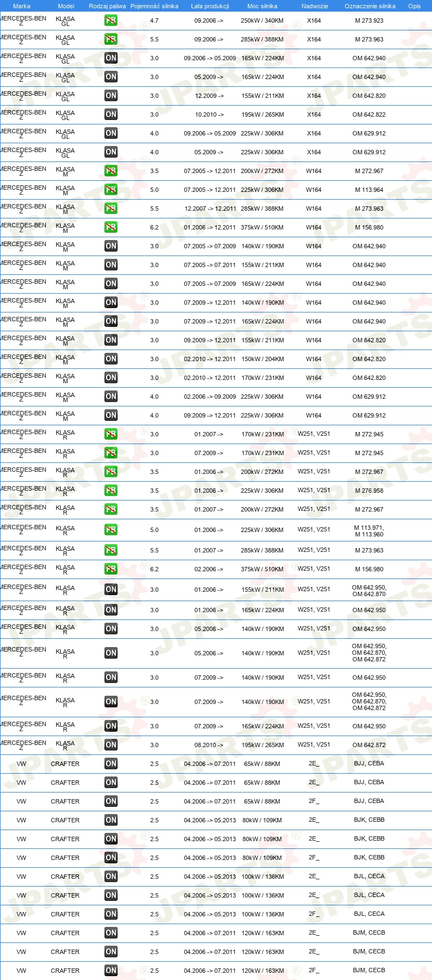Click diesel ON icon in OM 642.822 row
432x980 pixels.
111,114
